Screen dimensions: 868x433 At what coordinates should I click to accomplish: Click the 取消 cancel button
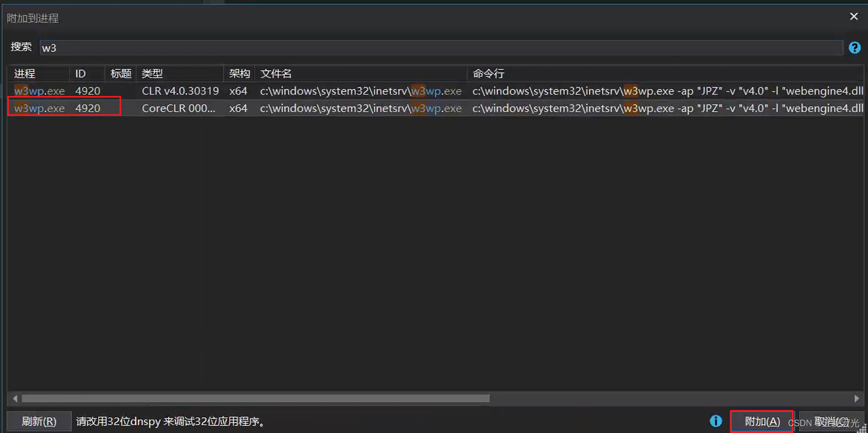click(832, 422)
